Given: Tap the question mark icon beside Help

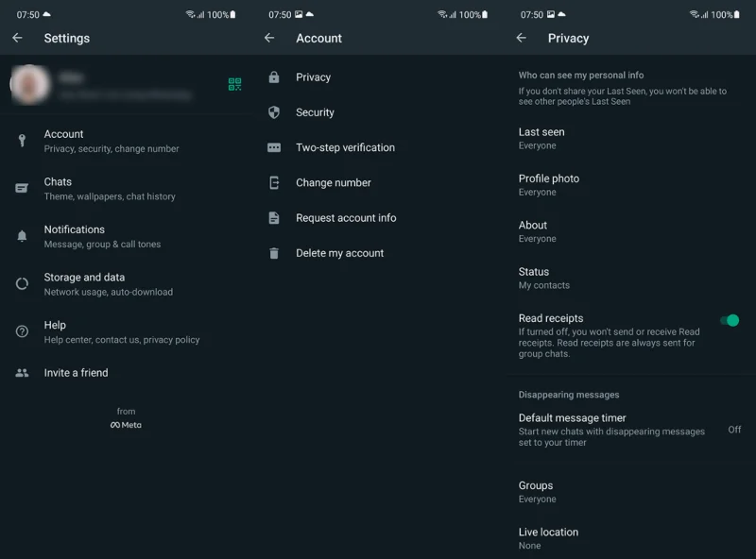Looking at the screenshot, I should click(x=22, y=331).
